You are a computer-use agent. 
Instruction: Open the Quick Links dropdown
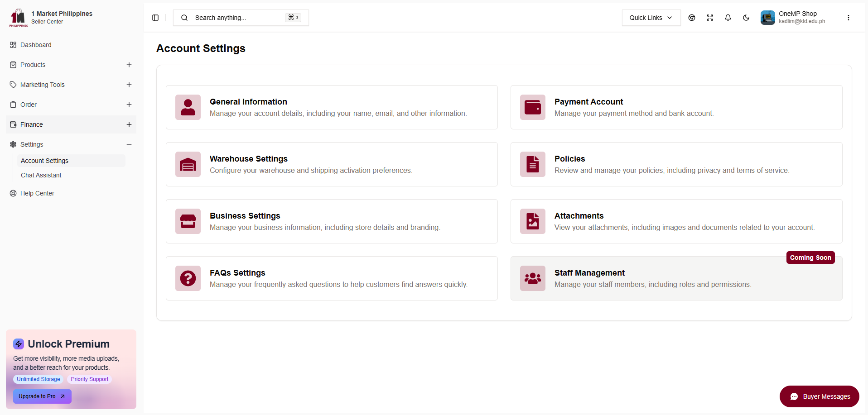click(x=651, y=18)
